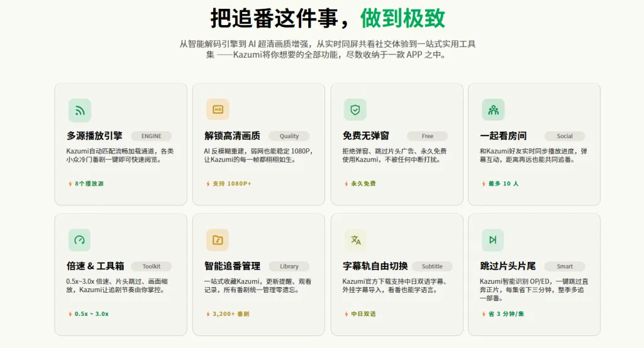Click the Smart tag badge
Screen dimensions: 644x348
pos(565,266)
